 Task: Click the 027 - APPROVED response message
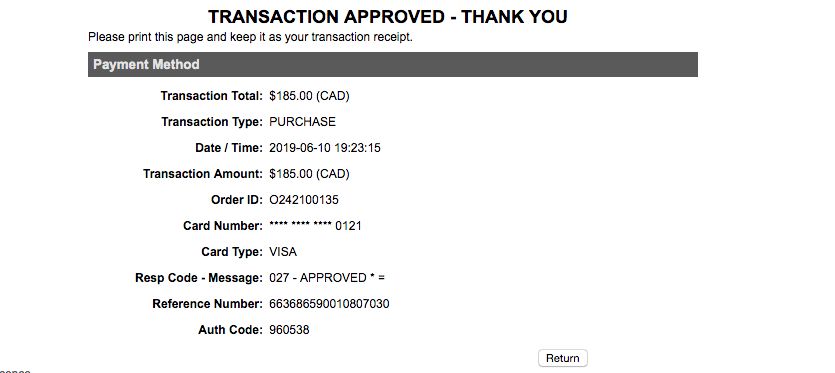tap(327, 278)
